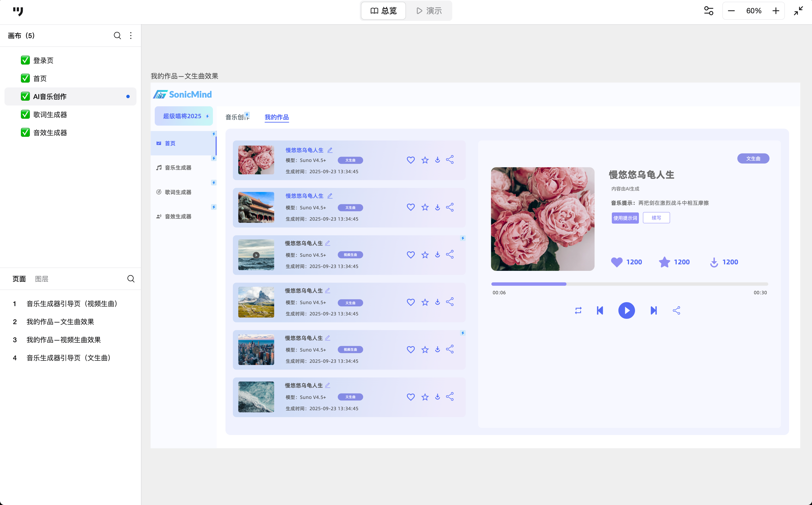Toggle the 歌词生成器 canvas checkbox

tap(25, 114)
